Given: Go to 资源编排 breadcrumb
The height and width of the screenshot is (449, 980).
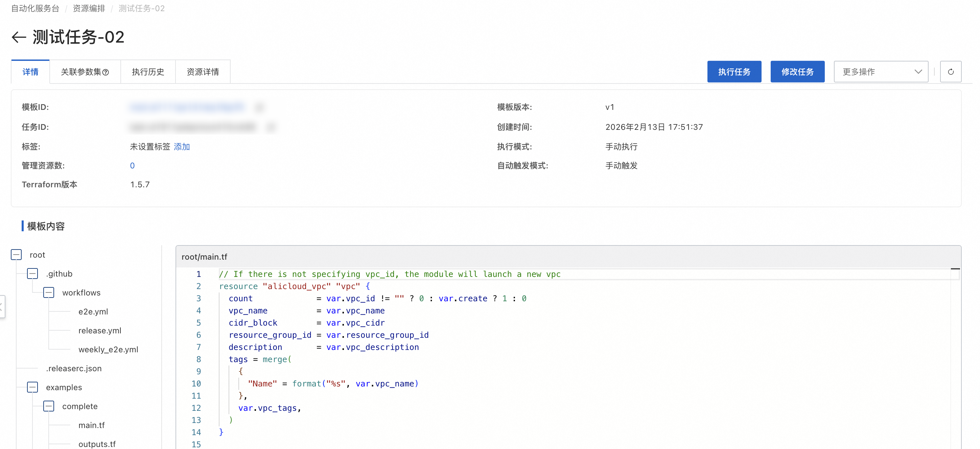Looking at the screenshot, I should pos(89,8).
